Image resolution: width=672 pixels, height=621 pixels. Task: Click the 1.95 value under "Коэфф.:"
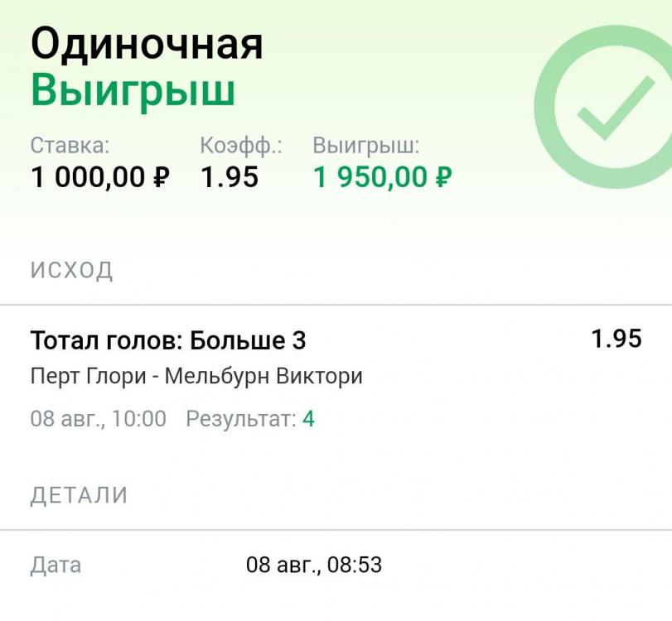(x=230, y=176)
